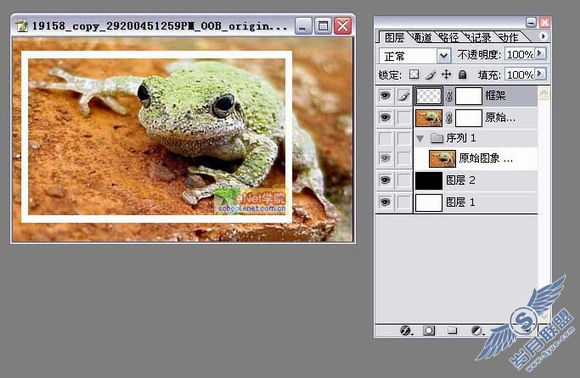Click the white thumbnail of 图层 1

[429, 203]
